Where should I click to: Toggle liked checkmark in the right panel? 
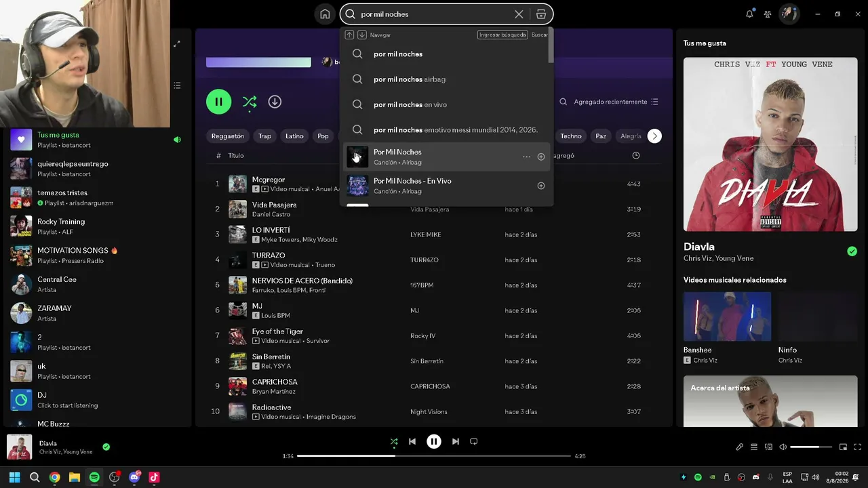852,251
